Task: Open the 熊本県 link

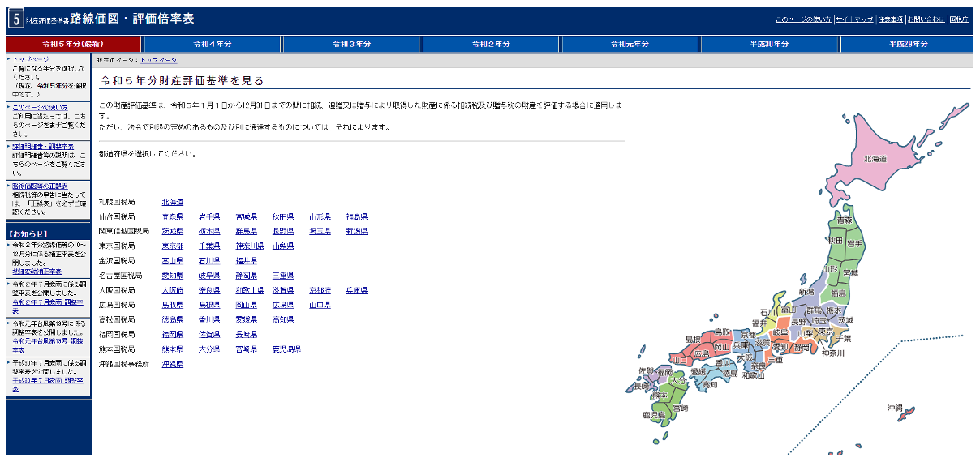Action: pos(172,350)
